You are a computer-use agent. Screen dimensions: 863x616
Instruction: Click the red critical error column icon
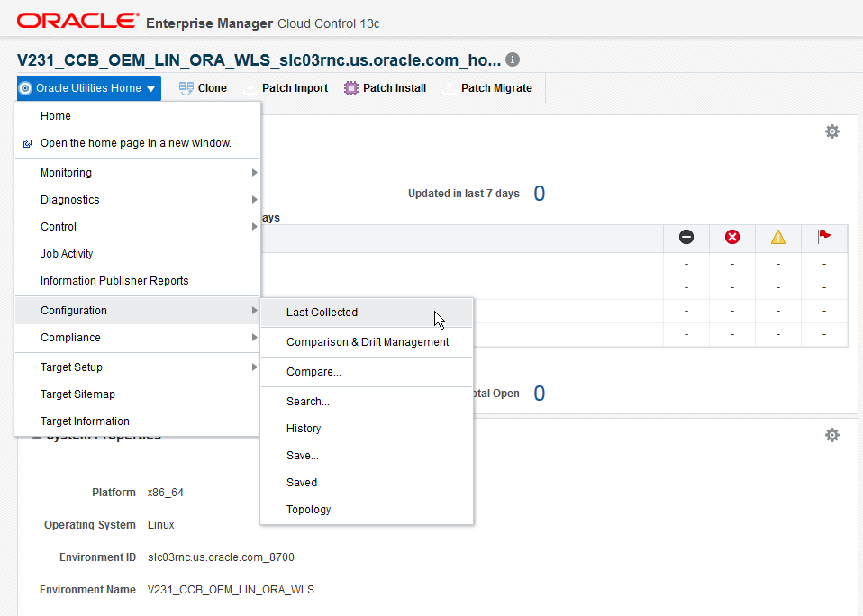pyautogui.click(x=732, y=237)
